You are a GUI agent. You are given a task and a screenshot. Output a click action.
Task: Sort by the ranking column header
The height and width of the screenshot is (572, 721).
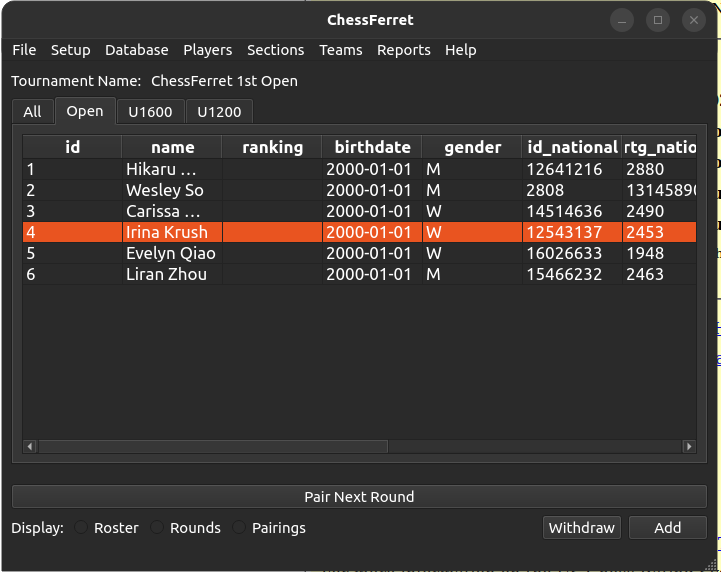[x=272, y=147]
